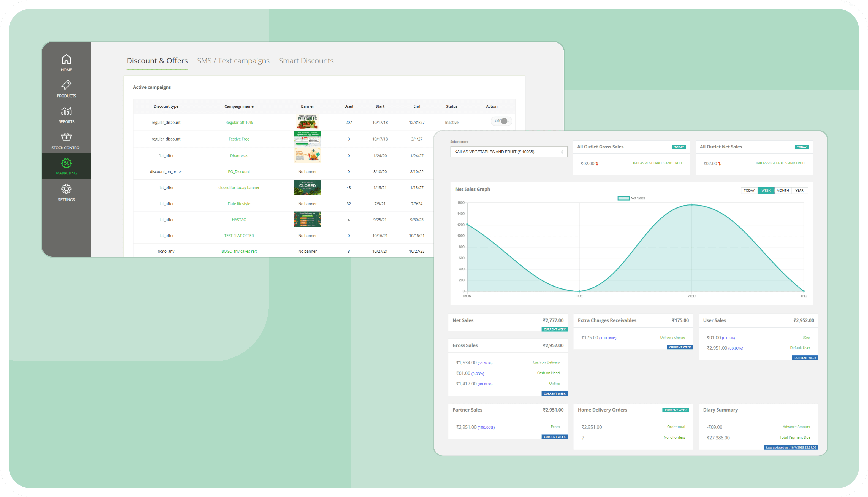Open Settings from the sidebar
Screen dimensions: 868x497
66,192
